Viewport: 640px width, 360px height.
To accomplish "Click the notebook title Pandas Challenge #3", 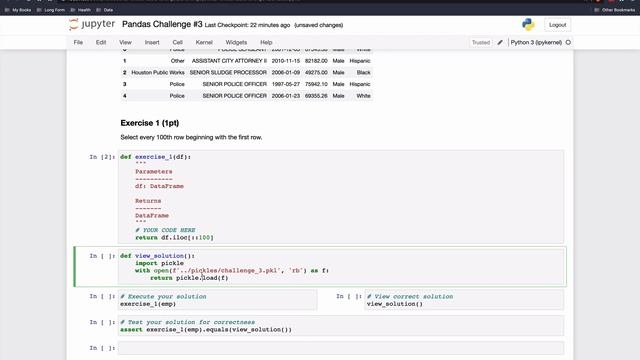I will (162, 24).
